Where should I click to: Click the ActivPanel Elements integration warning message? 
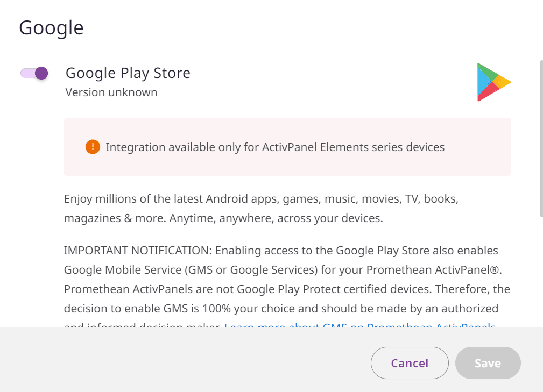[275, 147]
